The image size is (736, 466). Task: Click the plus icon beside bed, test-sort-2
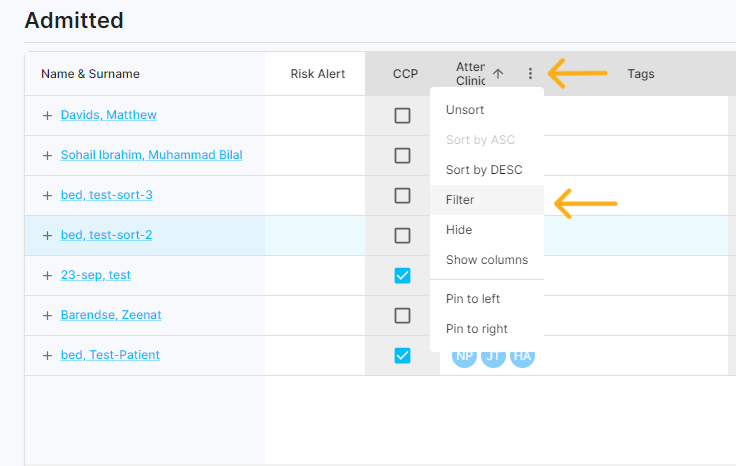coord(47,235)
